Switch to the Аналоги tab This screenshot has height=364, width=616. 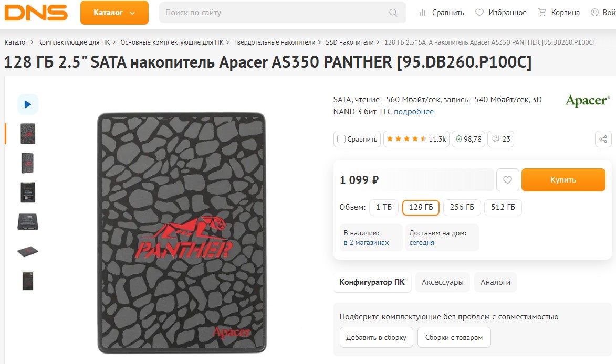coord(495,282)
